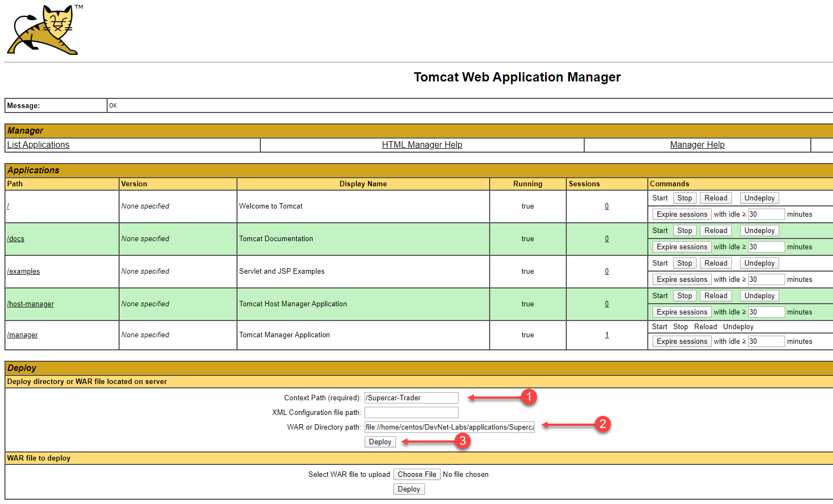
Task: Click the sessions count for root application
Action: point(607,206)
